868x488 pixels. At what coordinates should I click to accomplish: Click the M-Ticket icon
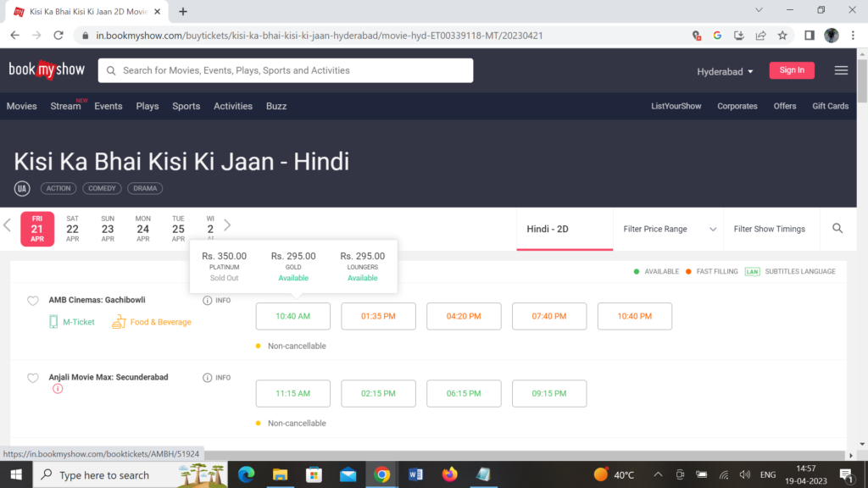pyautogui.click(x=54, y=322)
